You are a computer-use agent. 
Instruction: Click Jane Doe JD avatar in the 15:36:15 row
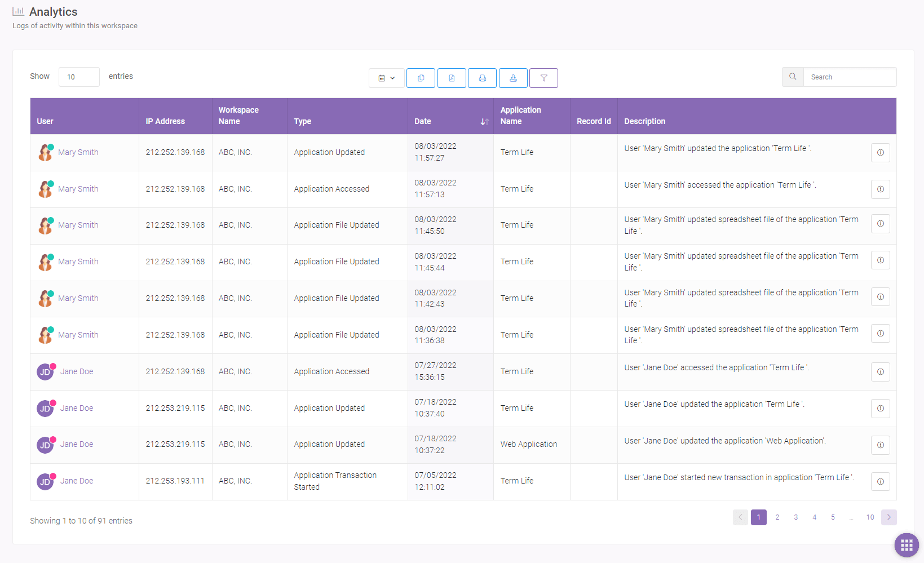coord(45,372)
